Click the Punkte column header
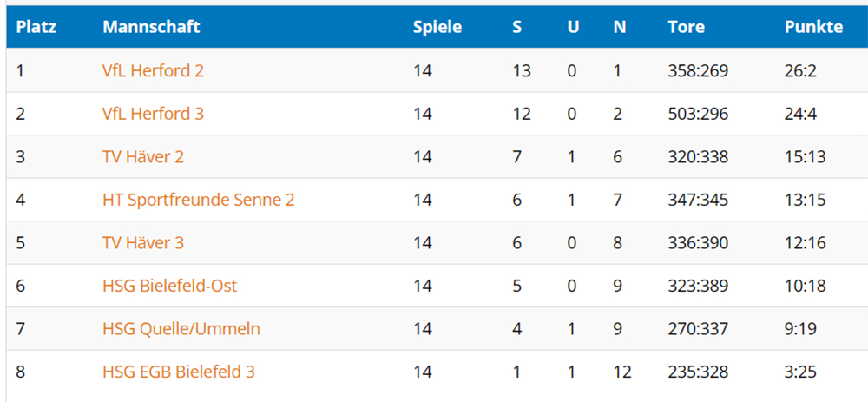 (x=814, y=27)
